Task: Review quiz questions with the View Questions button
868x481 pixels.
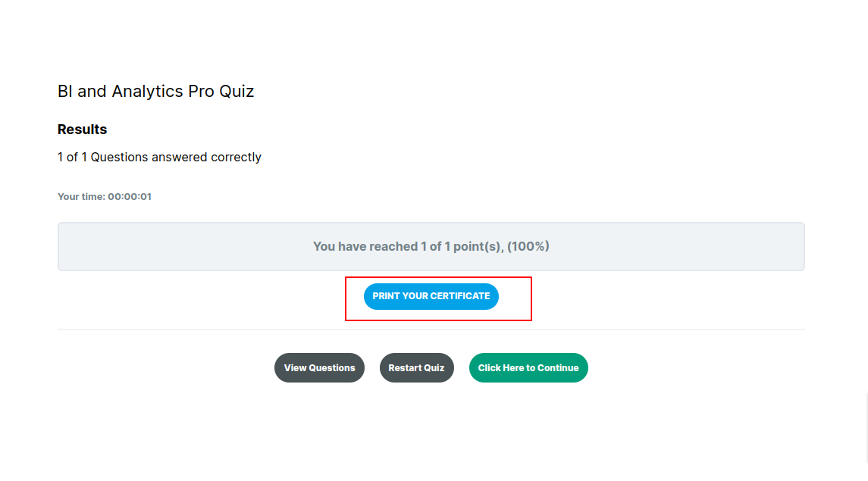Action: click(x=319, y=367)
